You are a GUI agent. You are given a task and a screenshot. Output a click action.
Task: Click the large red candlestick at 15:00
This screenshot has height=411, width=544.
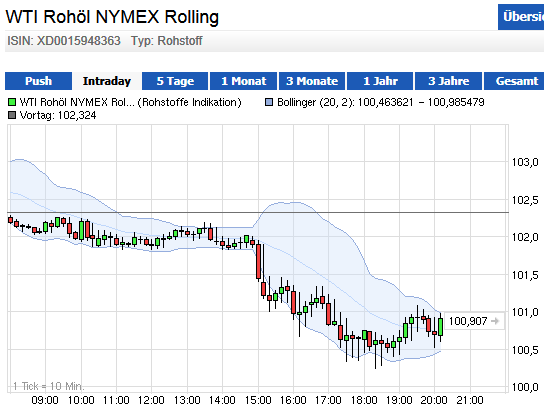point(258,262)
